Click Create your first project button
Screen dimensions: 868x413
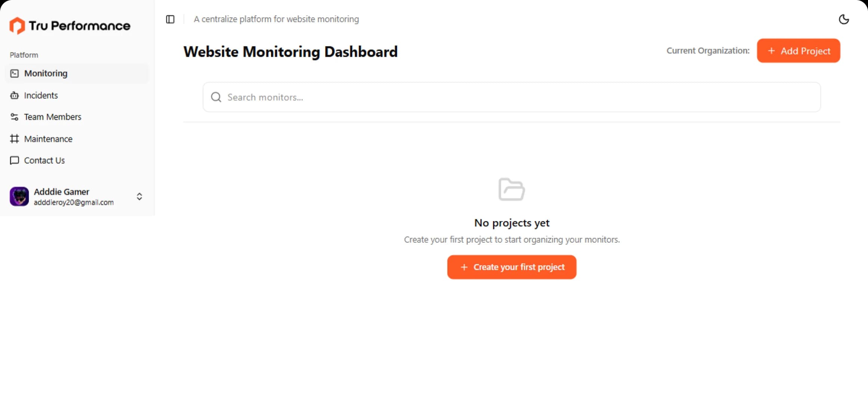click(x=512, y=267)
